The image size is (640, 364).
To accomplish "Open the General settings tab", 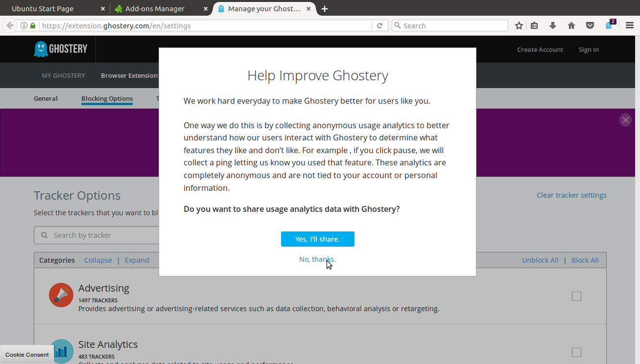I will tap(46, 98).
